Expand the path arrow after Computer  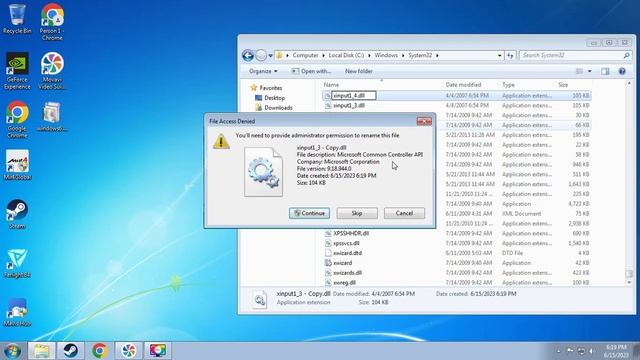pos(323,56)
